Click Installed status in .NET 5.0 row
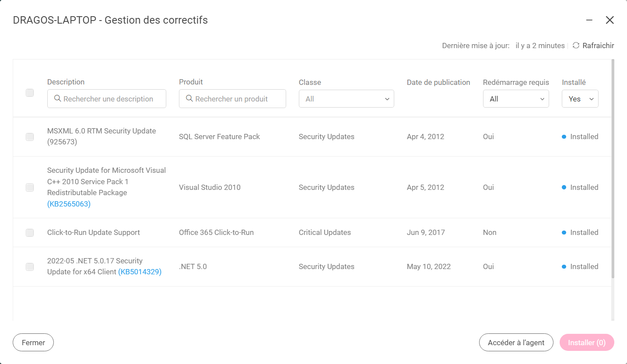This screenshot has height=364, width=627. pyautogui.click(x=580, y=266)
